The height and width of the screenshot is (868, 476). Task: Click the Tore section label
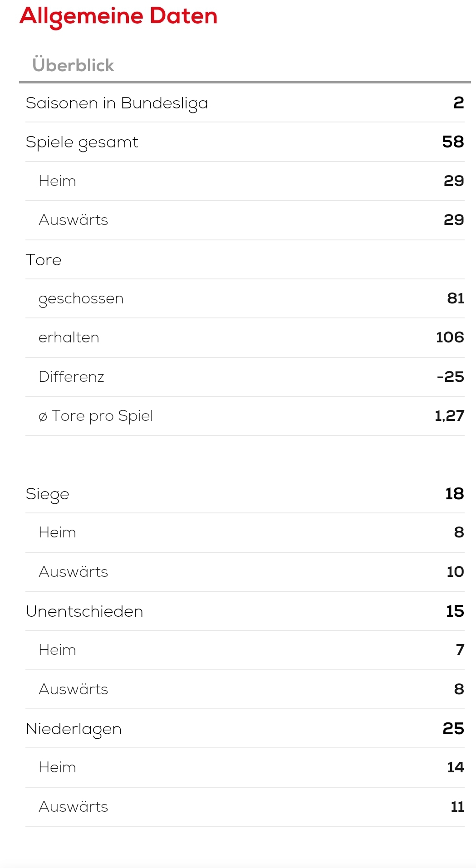[44, 260]
